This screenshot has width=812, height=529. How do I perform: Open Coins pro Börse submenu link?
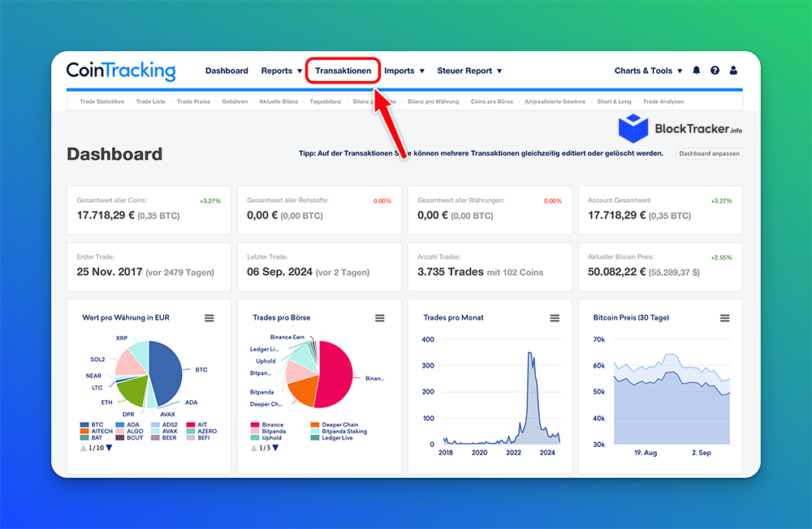coord(492,101)
